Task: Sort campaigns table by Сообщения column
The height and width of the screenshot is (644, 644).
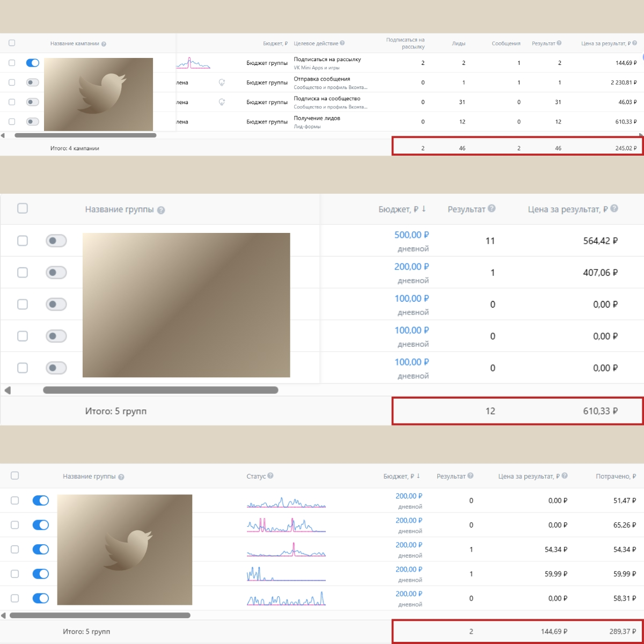Action: 506,43
